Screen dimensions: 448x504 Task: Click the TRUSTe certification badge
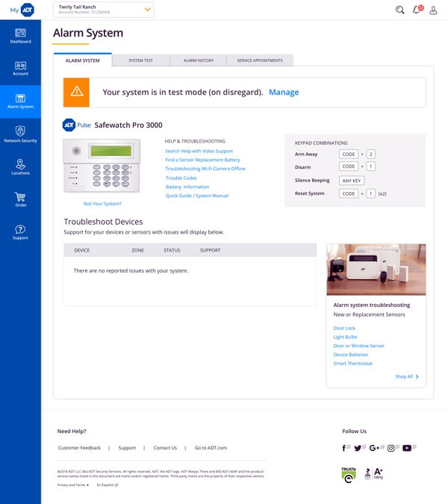coord(349,475)
